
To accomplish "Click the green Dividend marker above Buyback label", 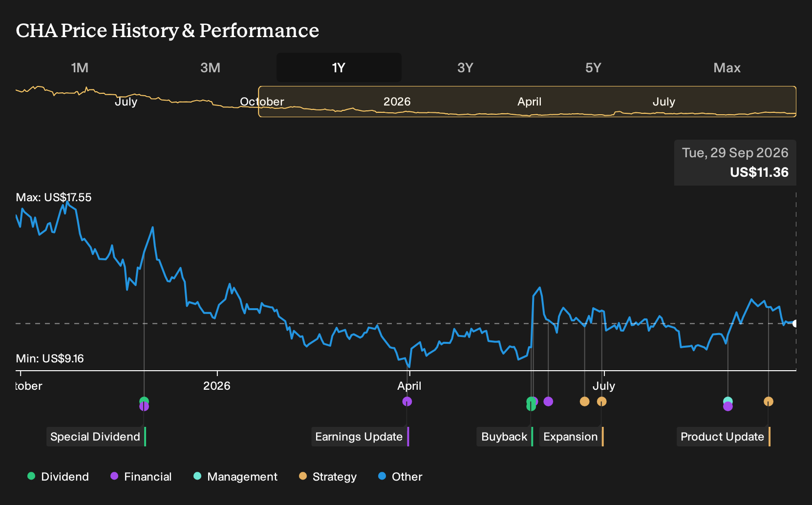I will (x=531, y=401).
